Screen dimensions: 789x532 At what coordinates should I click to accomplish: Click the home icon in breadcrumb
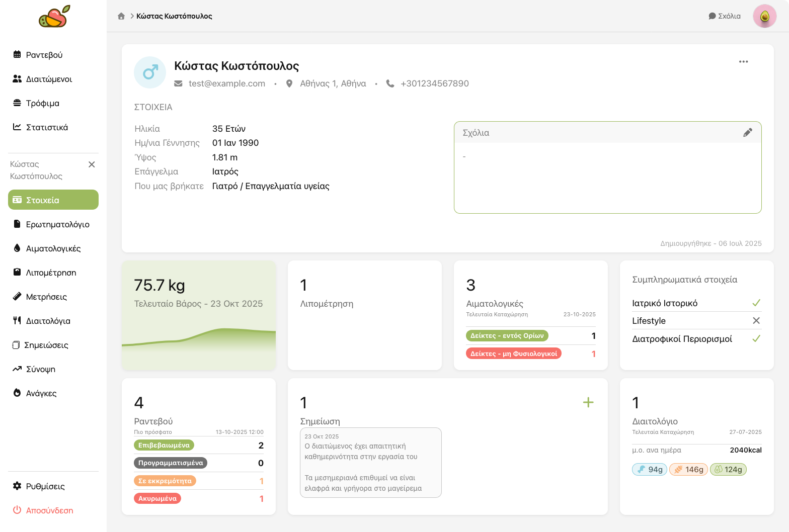click(121, 16)
